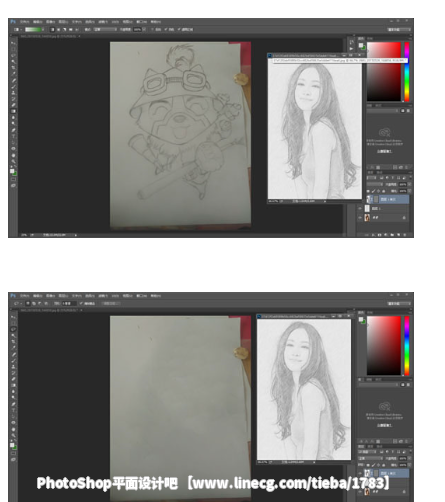Hide the background photo layer in the Teemo-sketch window

[360, 218]
